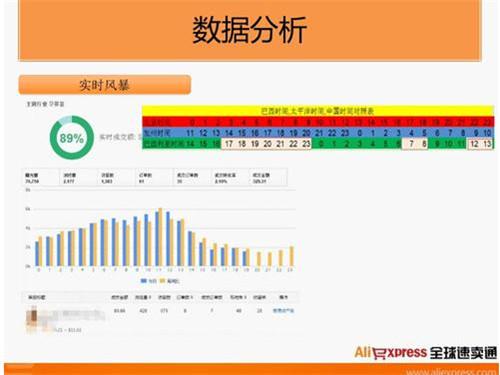Image resolution: width=500 pixels, height=375 pixels.
Task: Select the 89% text inside the donut
Action: tap(72, 138)
